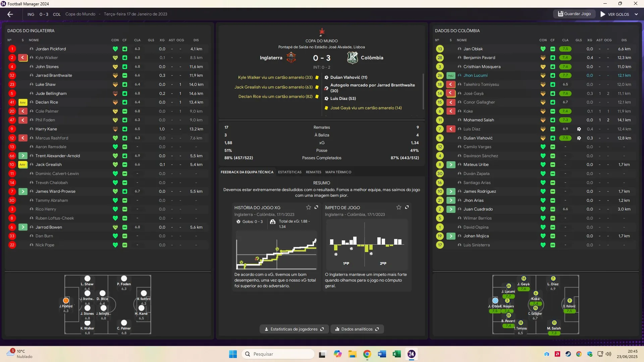Click Dušan Vlahović (11) goal event
644x362 pixels.
348,77
